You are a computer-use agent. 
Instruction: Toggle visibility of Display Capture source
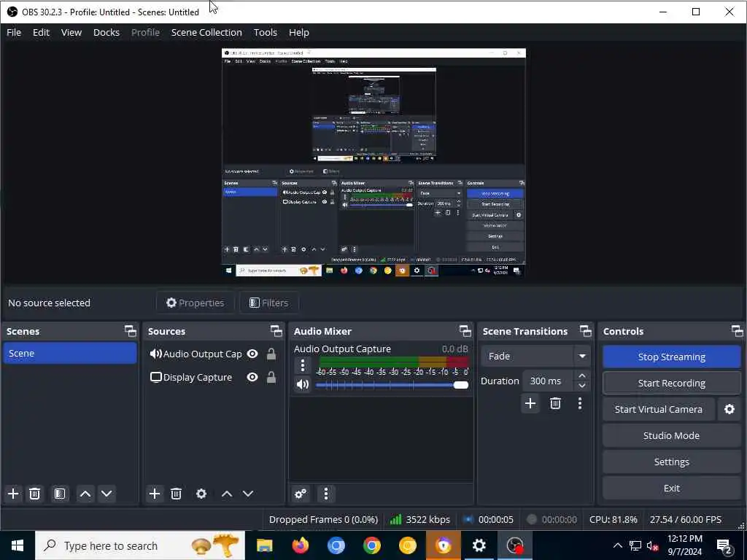pyautogui.click(x=252, y=377)
